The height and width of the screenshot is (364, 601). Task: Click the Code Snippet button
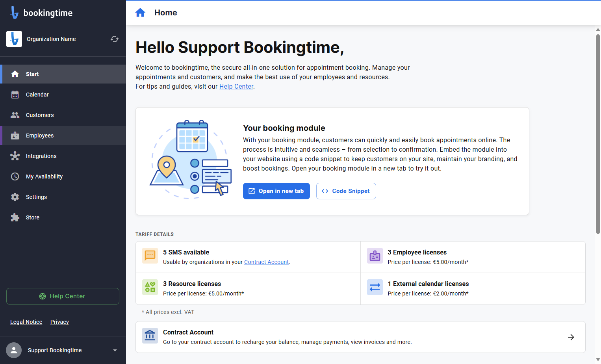(x=346, y=191)
